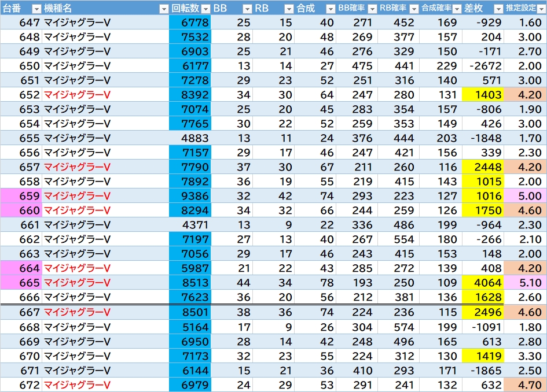Open the 差枚 column filter dropdown
The width and height of the screenshot is (547, 392).
click(x=498, y=9)
